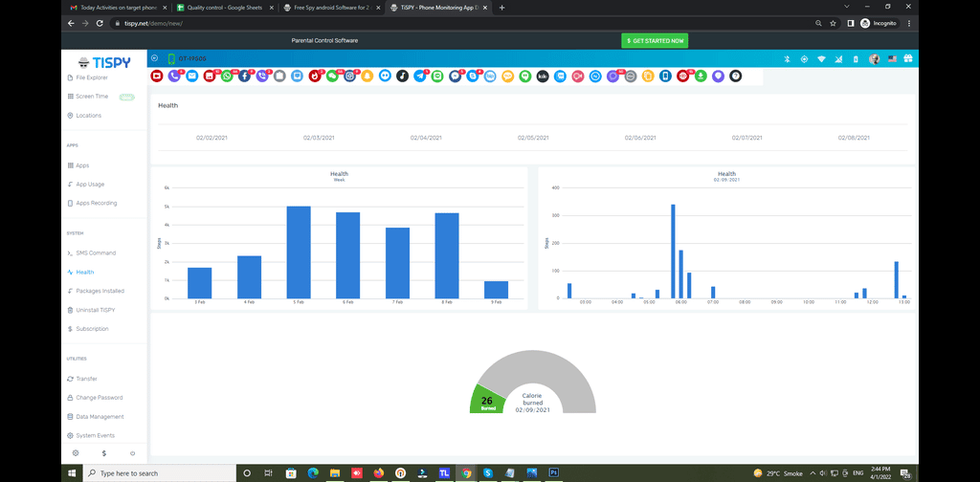Screen dimensions: 980x482
Task: Open the WhatsApp chat icon
Action: (227, 77)
